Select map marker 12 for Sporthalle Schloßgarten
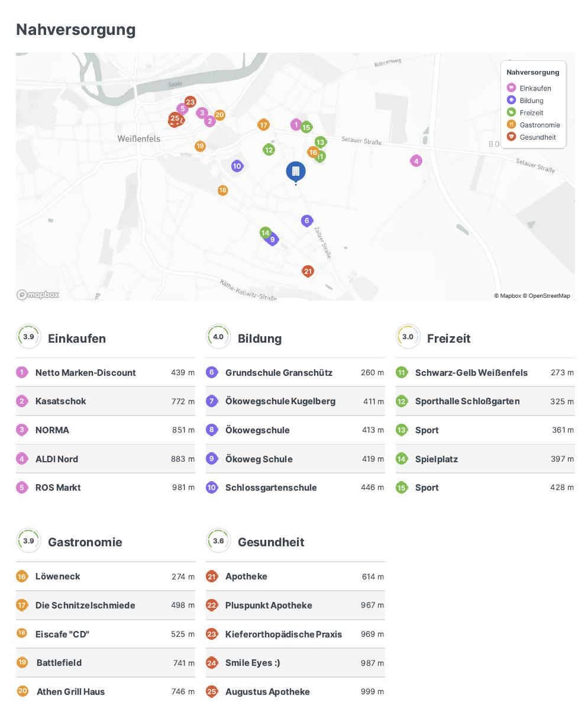588x728 pixels. (269, 150)
